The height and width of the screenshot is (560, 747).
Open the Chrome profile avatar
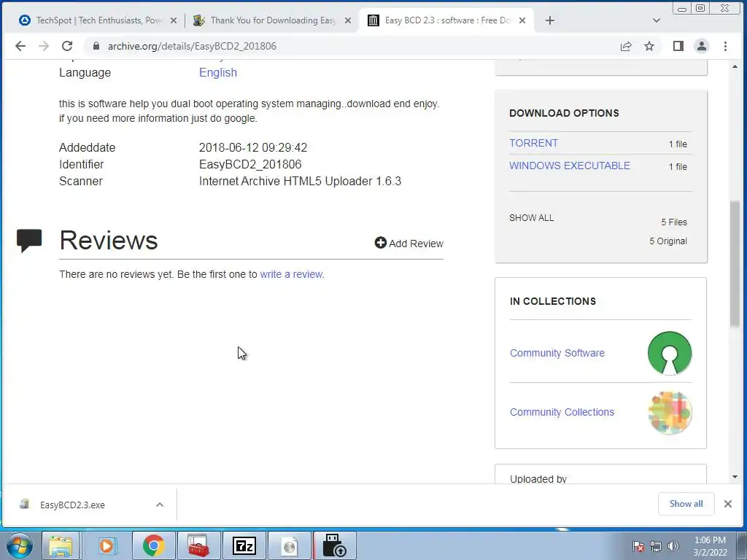(x=702, y=46)
